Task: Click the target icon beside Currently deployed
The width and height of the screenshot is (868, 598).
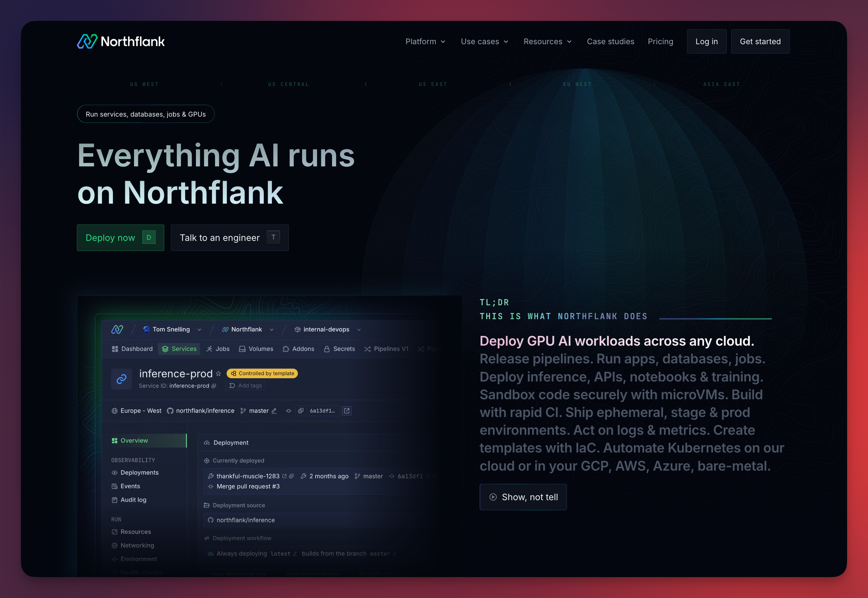Action: click(206, 461)
